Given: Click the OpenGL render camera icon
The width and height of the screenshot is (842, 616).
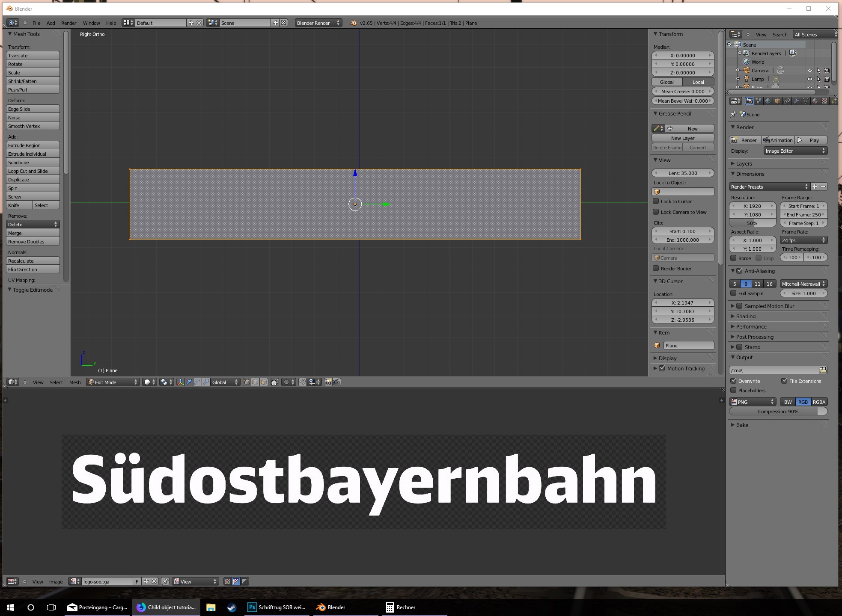Looking at the screenshot, I should (328, 382).
